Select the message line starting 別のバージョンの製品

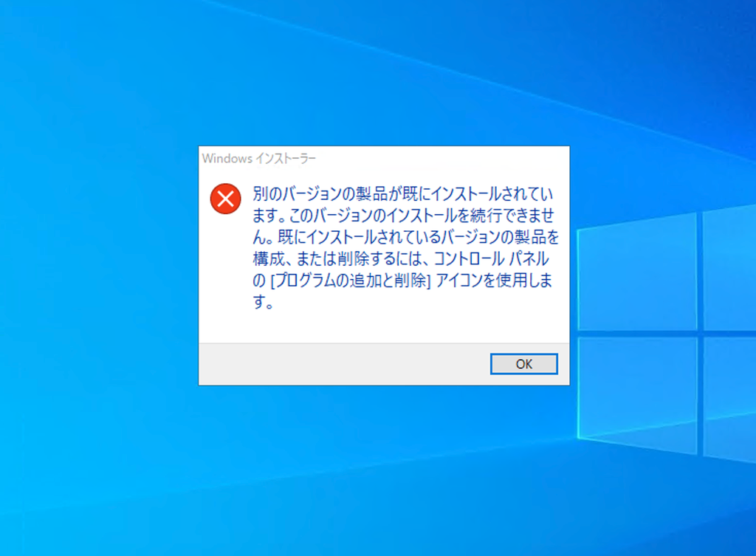coord(402,194)
